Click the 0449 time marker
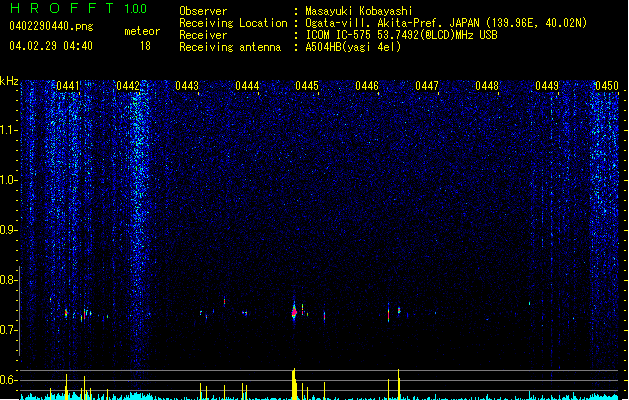Image resolution: width=629 pixels, height=400 pixels. click(x=547, y=86)
